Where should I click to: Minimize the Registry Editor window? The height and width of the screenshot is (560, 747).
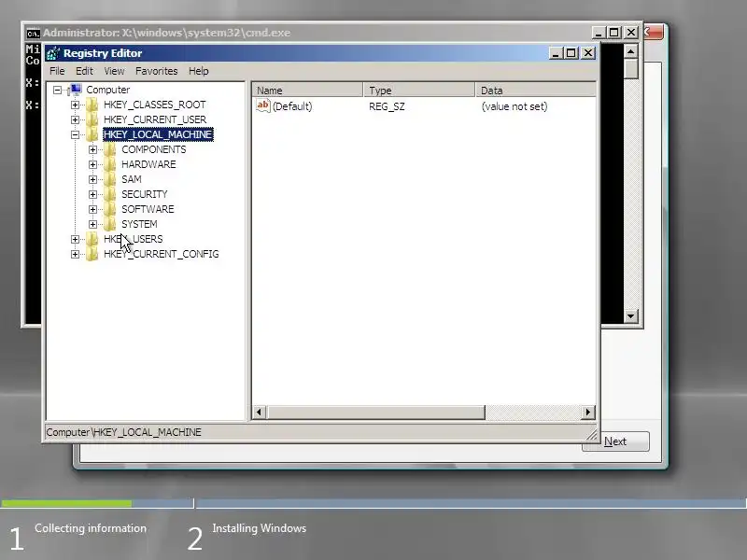click(x=555, y=53)
